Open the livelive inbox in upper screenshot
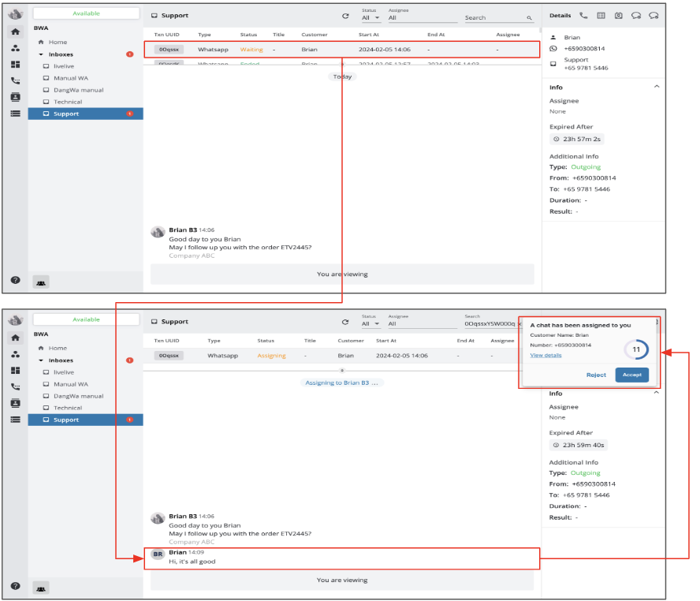The height and width of the screenshot is (601, 700). pyautogui.click(x=64, y=66)
